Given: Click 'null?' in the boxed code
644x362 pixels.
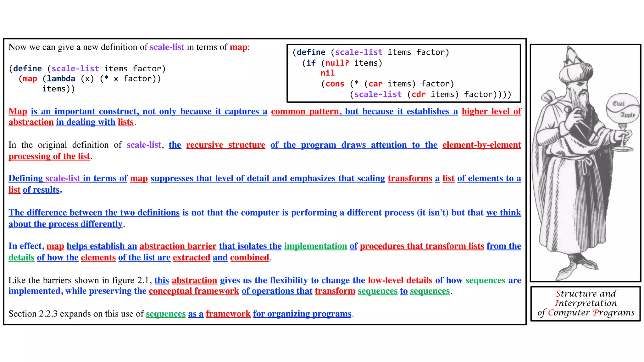Looking at the screenshot, I should click(337, 63).
